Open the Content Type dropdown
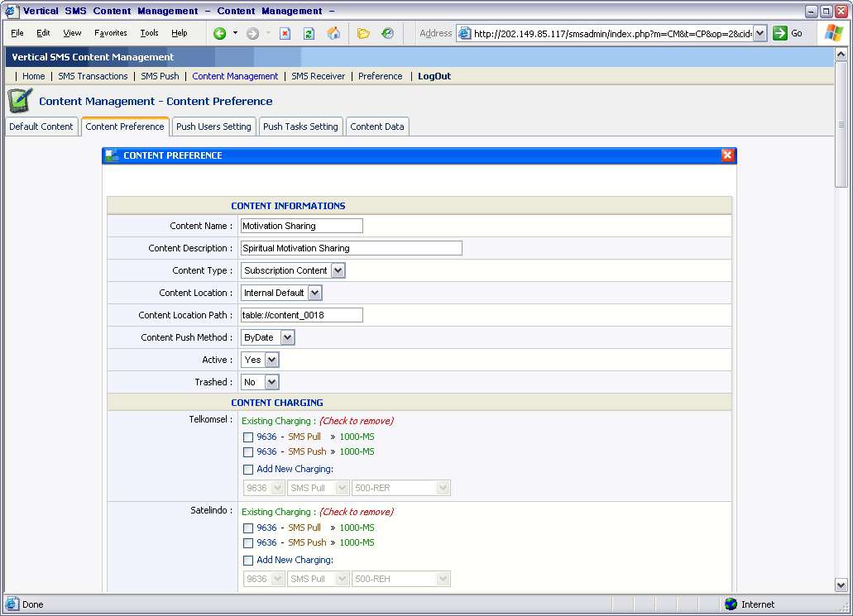The width and height of the screenshot is (853, 616). pos(338,270)
